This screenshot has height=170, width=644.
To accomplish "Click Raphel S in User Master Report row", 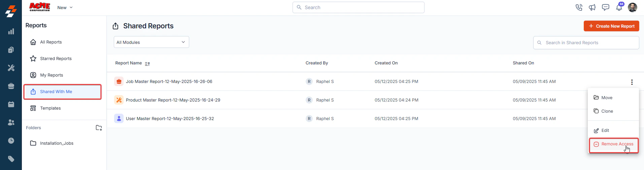I will (325, 119).
